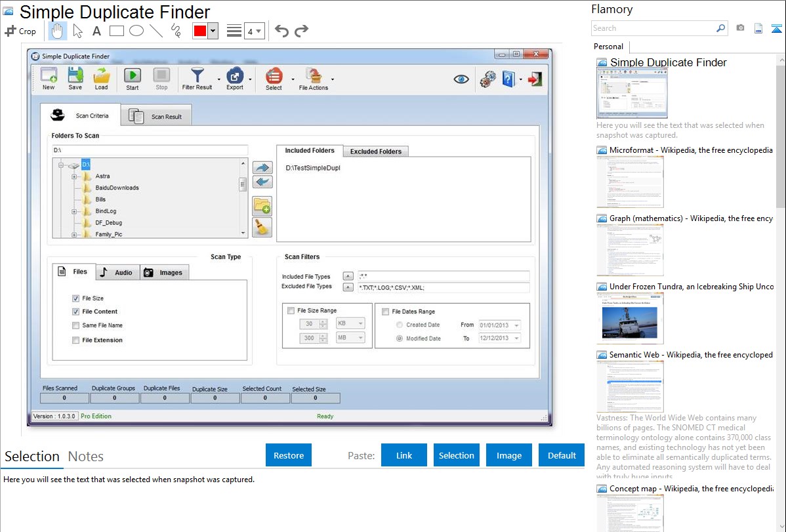Viewport: 786px width, 532px height.
Task: Click the Select toolbar icon
Action: (274, 79)
